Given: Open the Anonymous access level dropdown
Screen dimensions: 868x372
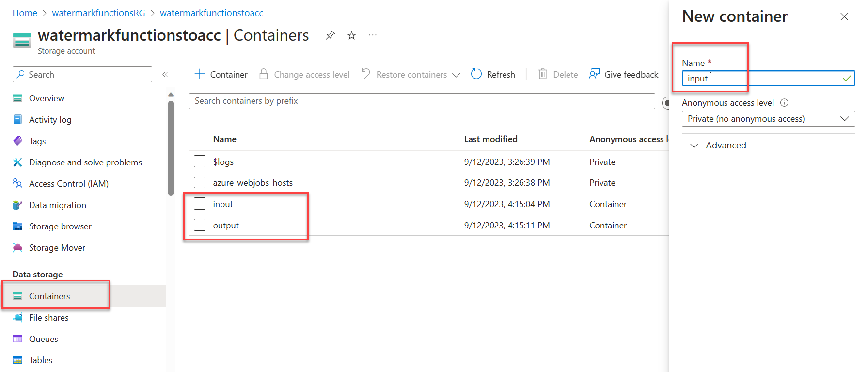Looking at the screenshot, I should tap(768, 119).
